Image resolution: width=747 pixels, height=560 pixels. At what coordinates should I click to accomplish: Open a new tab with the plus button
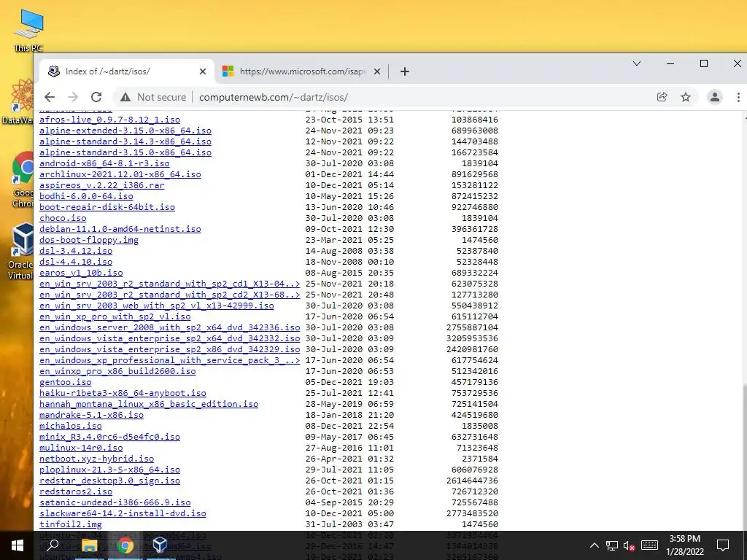(x=404, y=71)
